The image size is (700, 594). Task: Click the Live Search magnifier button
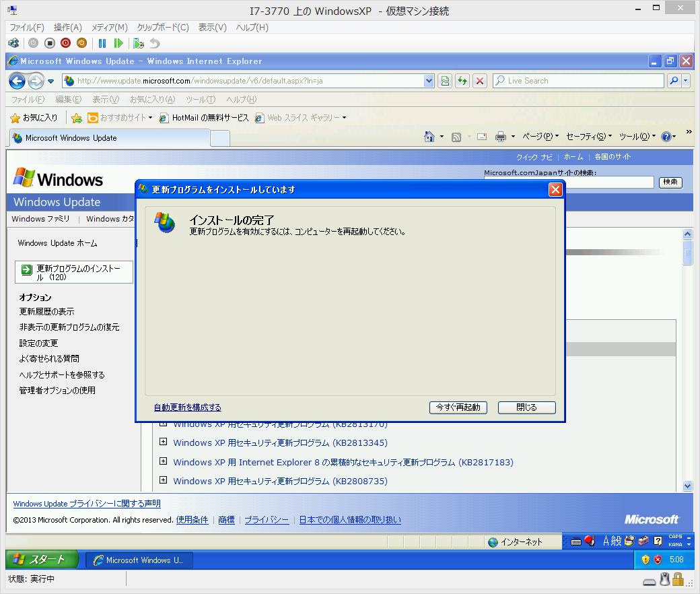coord(674,81)
